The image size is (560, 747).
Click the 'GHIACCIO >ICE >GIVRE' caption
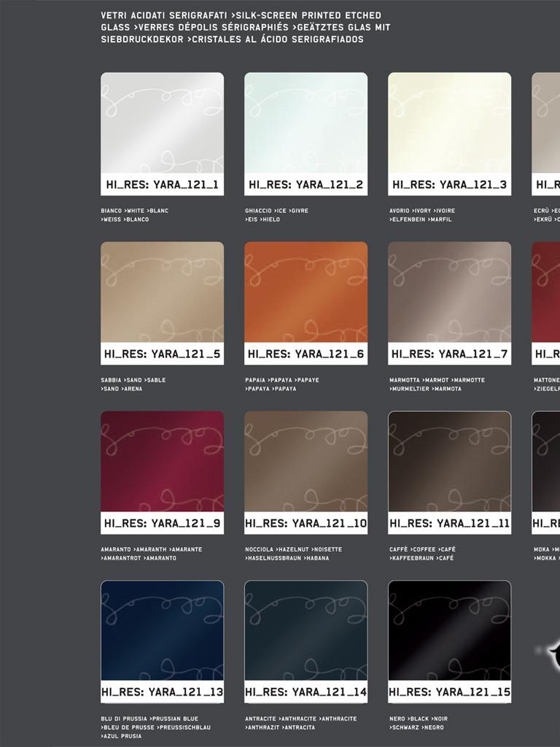click(x=276, y=211)
